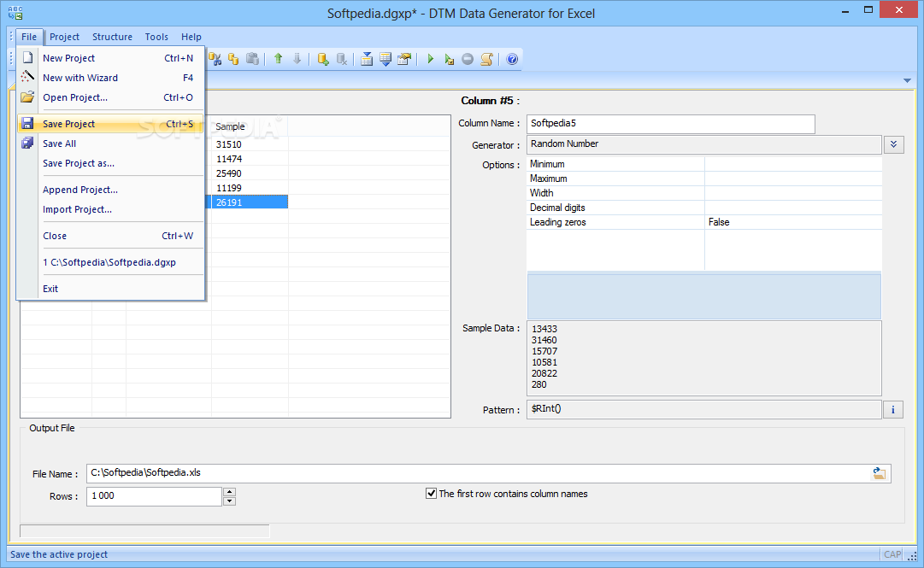The width and height of the screenshot is (924, 568).
Task: Click the pattern info 'i' button
Action: (x=892, y=410)
